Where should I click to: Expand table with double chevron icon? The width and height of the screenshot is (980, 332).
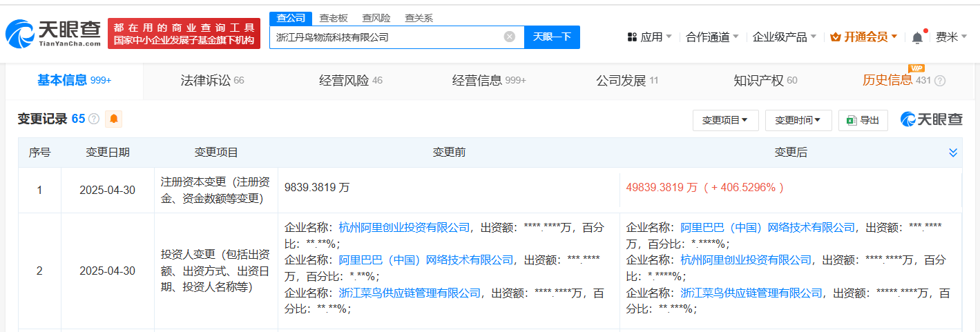953,153
